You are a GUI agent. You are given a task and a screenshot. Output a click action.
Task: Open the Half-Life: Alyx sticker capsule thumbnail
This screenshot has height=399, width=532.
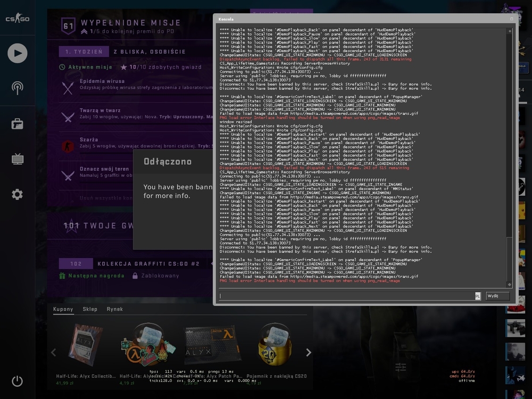(148, 345)
